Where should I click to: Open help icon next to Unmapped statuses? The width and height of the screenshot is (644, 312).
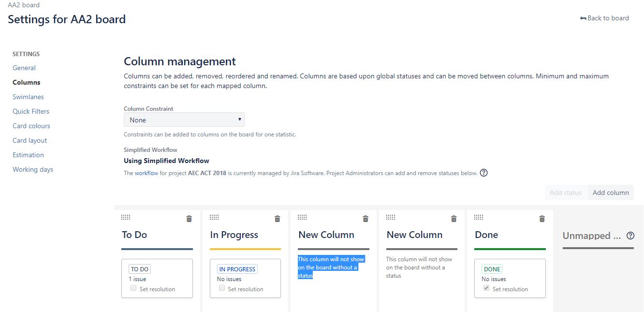click(x=630, y=236)
